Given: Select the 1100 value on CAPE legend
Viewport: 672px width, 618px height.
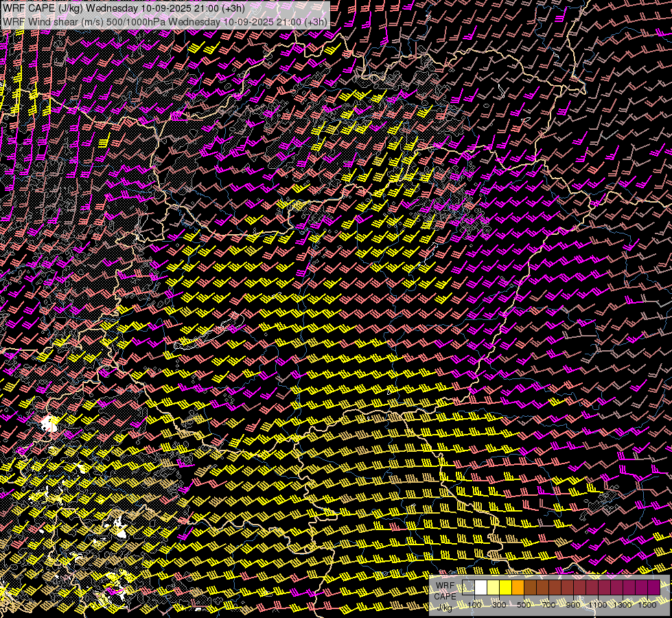Looking at the screenshot, I should coord(598,604).
